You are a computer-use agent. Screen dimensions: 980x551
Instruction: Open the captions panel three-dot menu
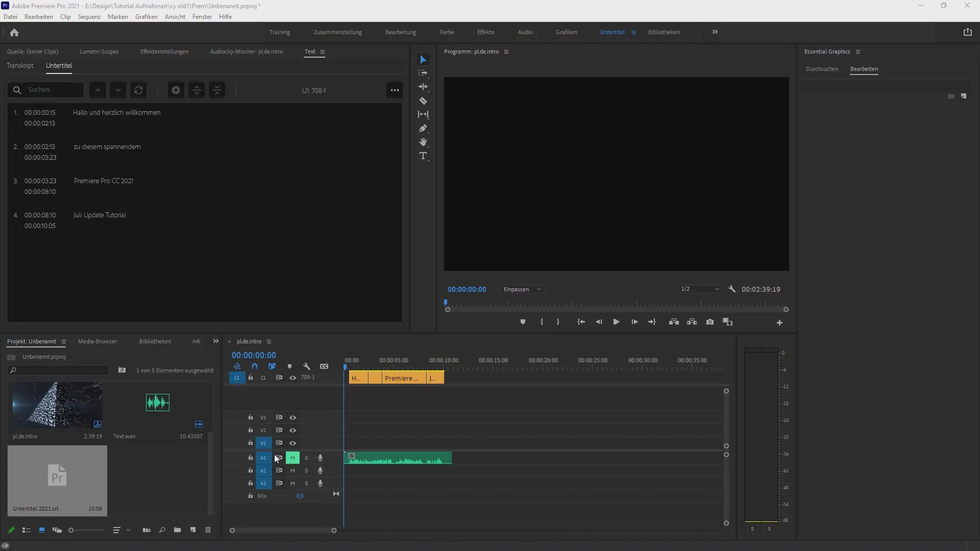[395, 90]
